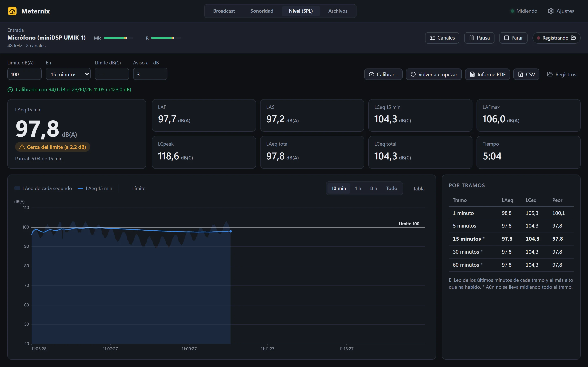Open Canales using the sliders icon
The height and width of the screenshot is (367, 588).
(432, 38)
